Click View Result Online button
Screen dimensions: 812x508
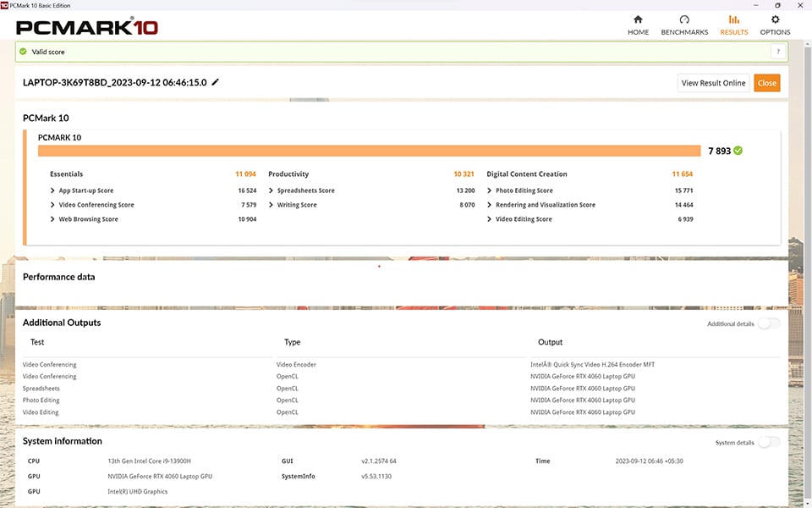[713, 83]
